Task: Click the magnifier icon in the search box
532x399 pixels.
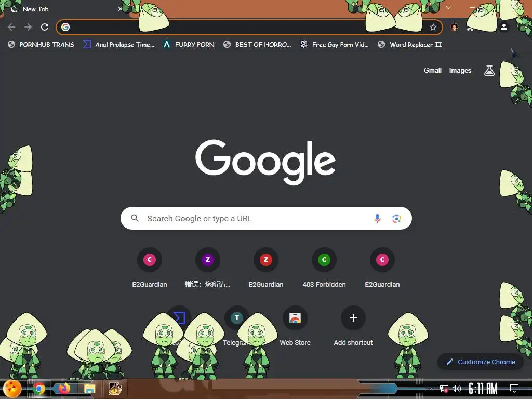Action: (x=135, y=218)
